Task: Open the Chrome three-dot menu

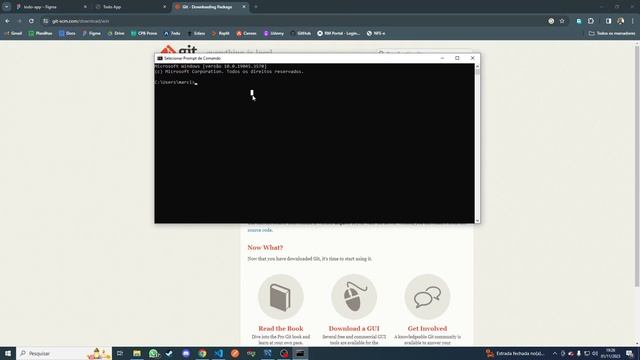Action: click(x=633, y=21)
